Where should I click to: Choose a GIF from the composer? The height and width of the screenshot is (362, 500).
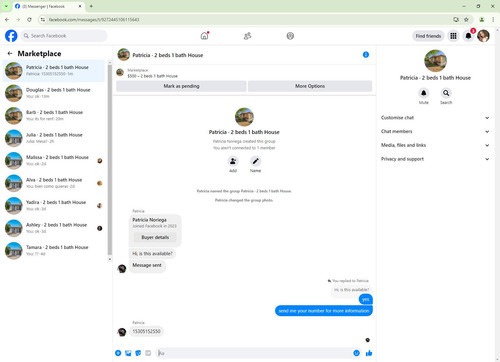click(148, 353)
